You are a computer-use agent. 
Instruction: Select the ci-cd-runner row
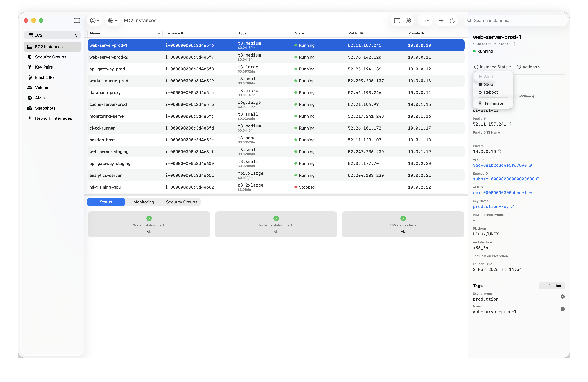click(x=276, y=128)
